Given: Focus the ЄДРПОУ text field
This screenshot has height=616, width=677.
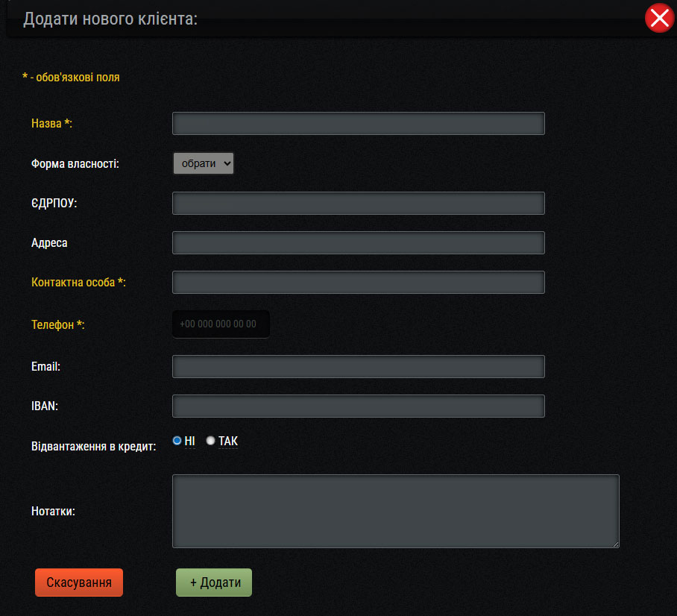Looking at the screenshot, I should click(358, 203).
